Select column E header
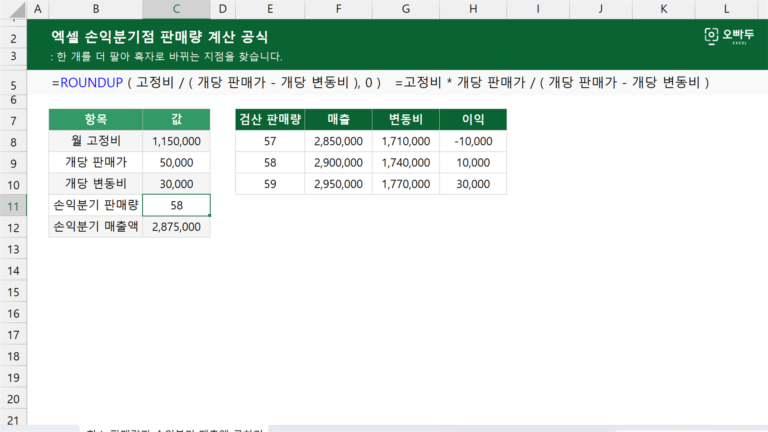The height and width of the screenshot is (432, 768). [x=270, y=9]
